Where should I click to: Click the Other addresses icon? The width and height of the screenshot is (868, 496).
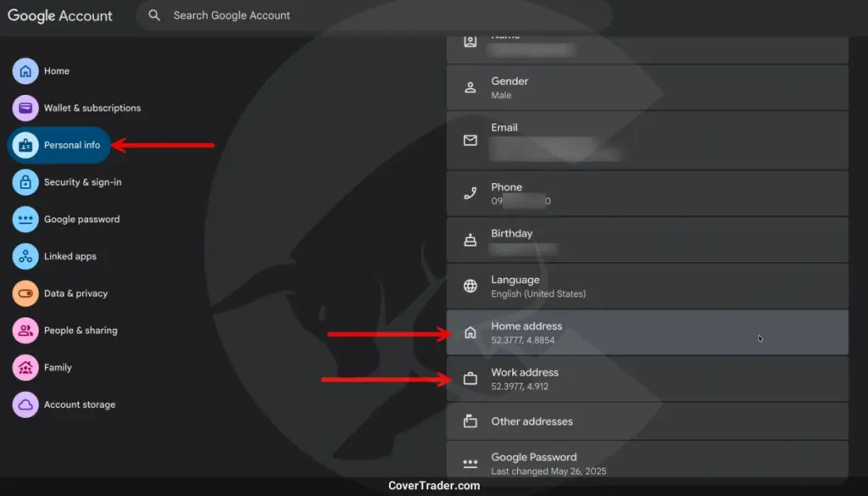pyautogui.click(x=470, y=421)
